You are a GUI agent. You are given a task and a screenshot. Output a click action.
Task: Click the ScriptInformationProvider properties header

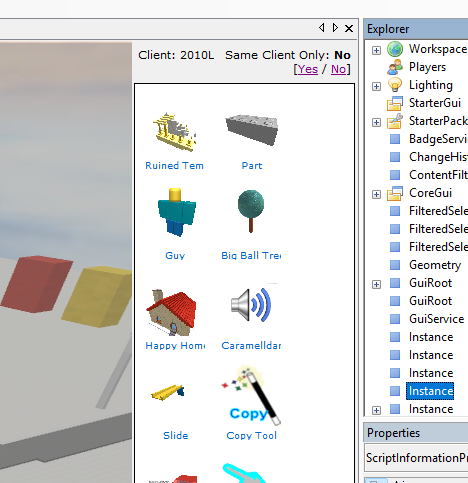pos(416,457)
